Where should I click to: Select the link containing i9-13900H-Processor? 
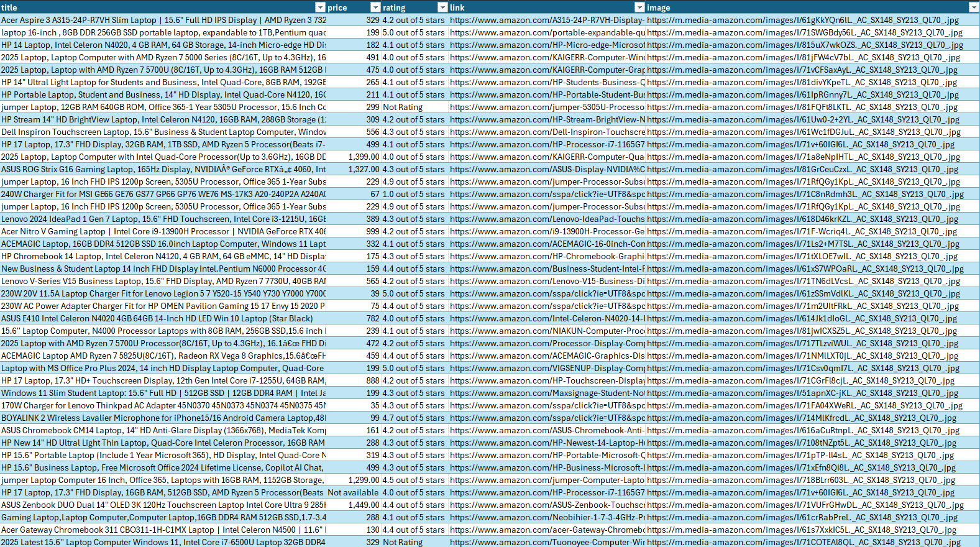pos(547,231)
